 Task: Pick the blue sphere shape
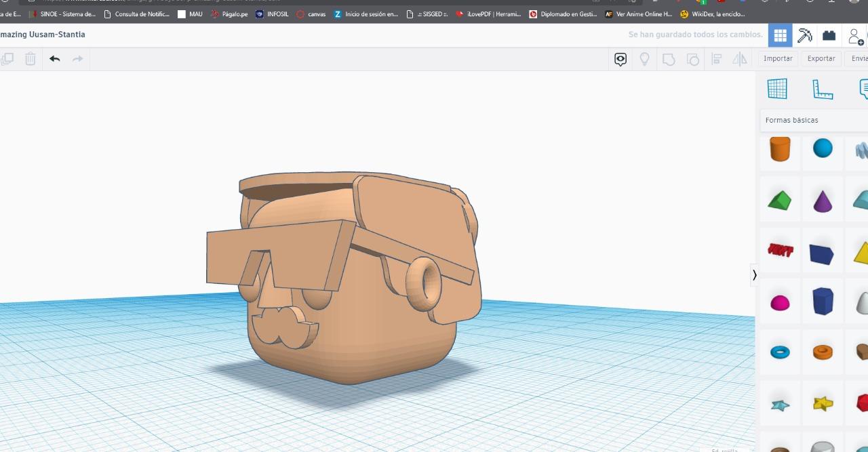(x=823, y=148)
